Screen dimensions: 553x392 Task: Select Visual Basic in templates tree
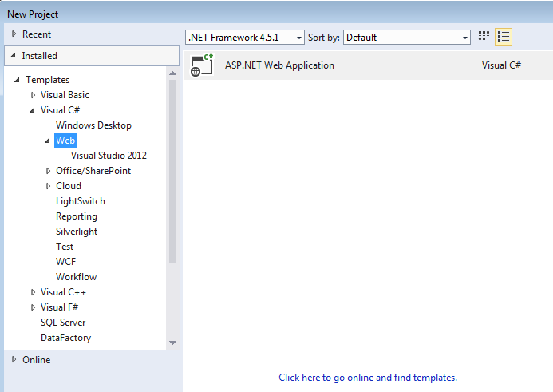point(65,95)
